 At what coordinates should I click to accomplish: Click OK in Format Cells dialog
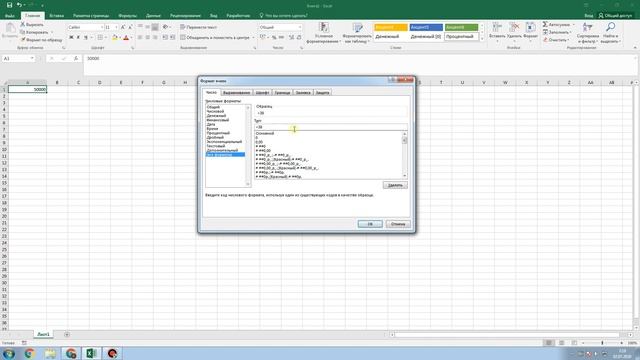pos(370,224)
